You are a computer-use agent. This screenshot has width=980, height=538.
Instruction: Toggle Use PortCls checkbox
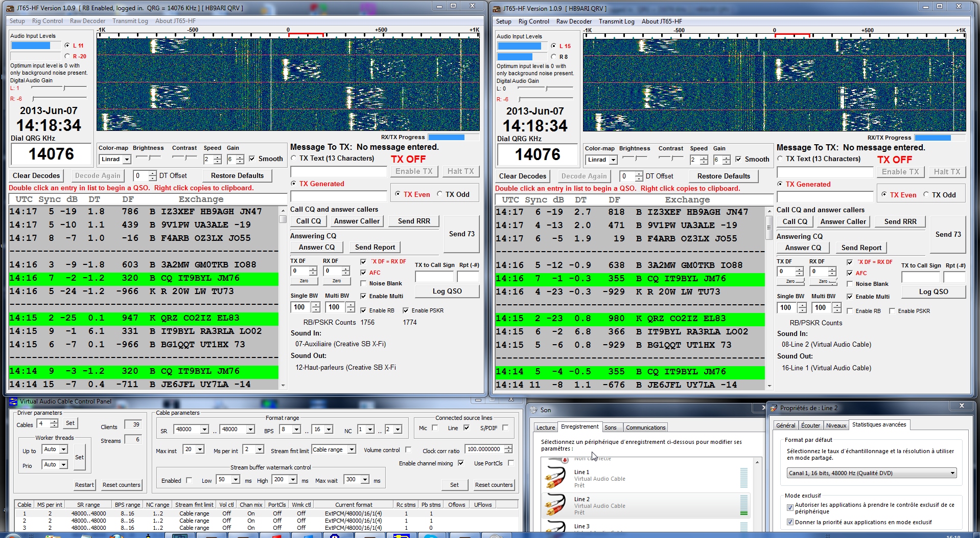510,463
